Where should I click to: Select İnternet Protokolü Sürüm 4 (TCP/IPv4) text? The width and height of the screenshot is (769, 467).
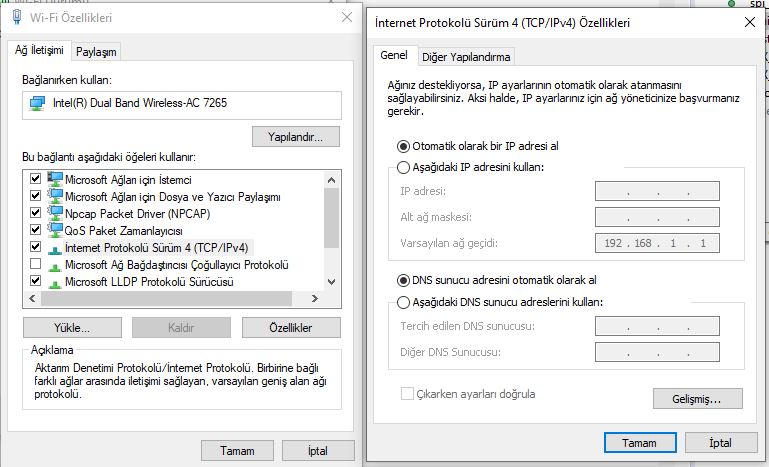point(156,248)
